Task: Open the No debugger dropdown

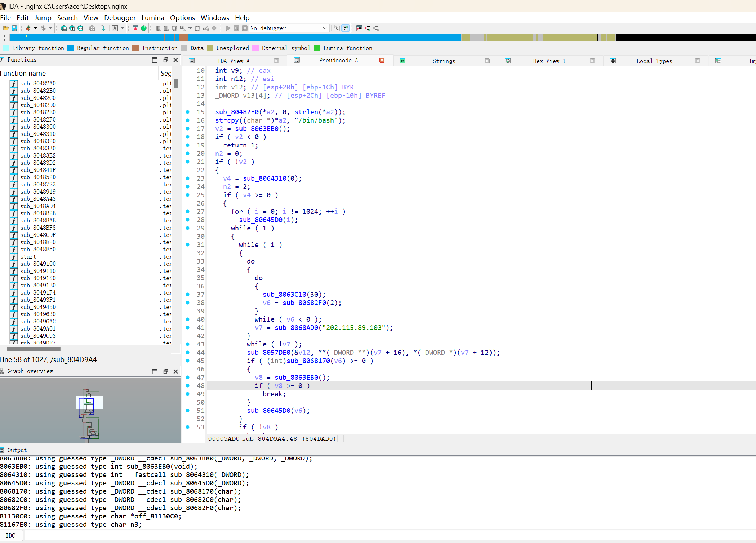Action: 324,28
